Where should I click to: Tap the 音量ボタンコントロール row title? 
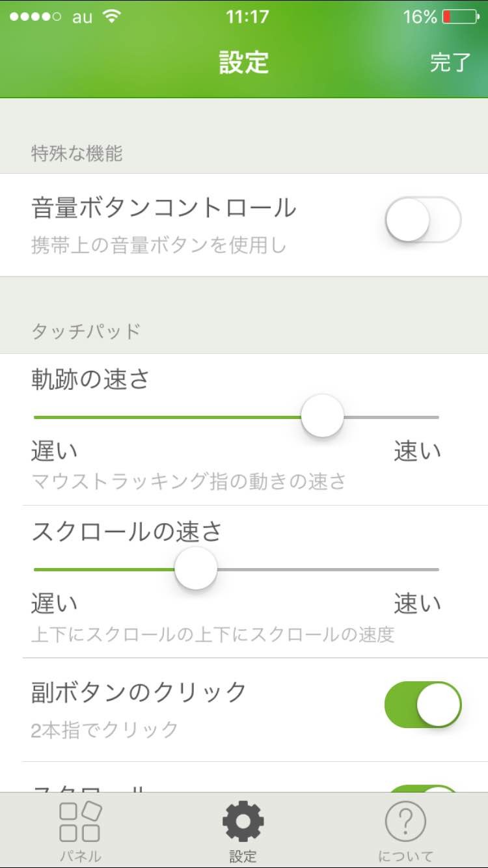[x=163, y=208]
